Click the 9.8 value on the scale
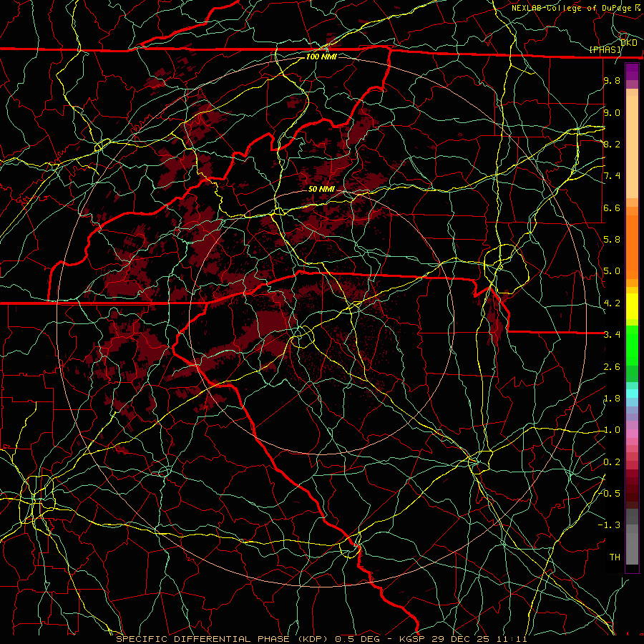This screenshot has height=644, width=644. tap(612, 80)
